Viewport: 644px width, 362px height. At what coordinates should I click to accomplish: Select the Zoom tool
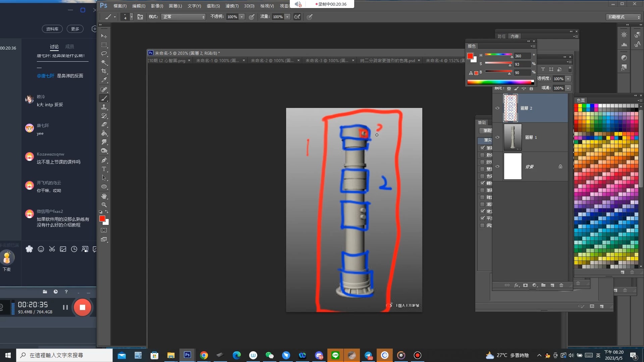tap(104, 204)
